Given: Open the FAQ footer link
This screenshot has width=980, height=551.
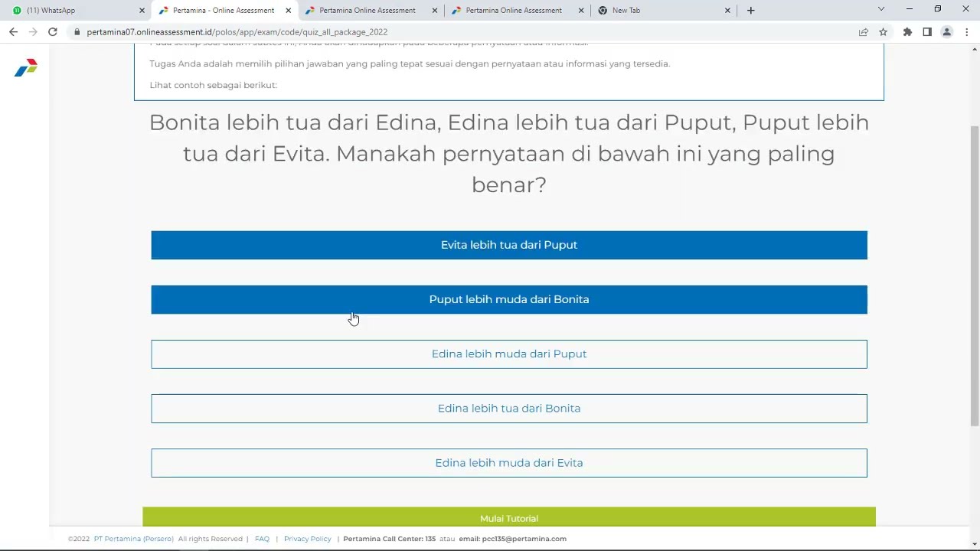Looking at the screenshot, I should (262, 539).
